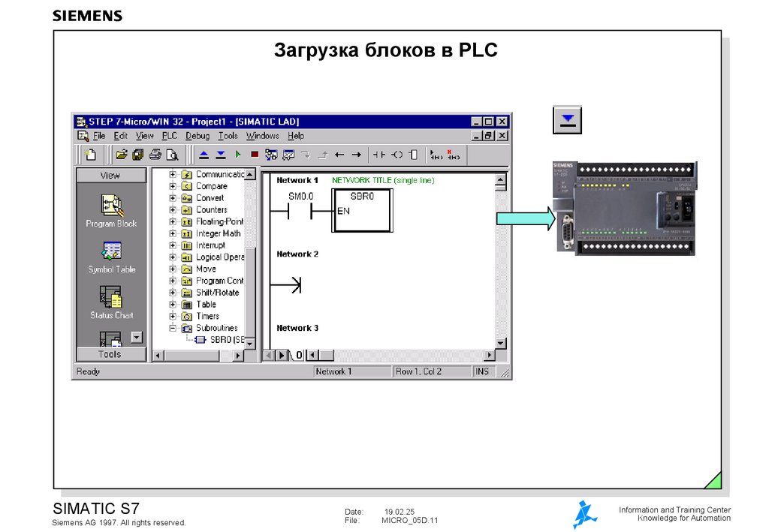This screenshot has height=532, width=769.
Task: Click the NETWORK TITLE (single line) comment
Action: point(383,180)
